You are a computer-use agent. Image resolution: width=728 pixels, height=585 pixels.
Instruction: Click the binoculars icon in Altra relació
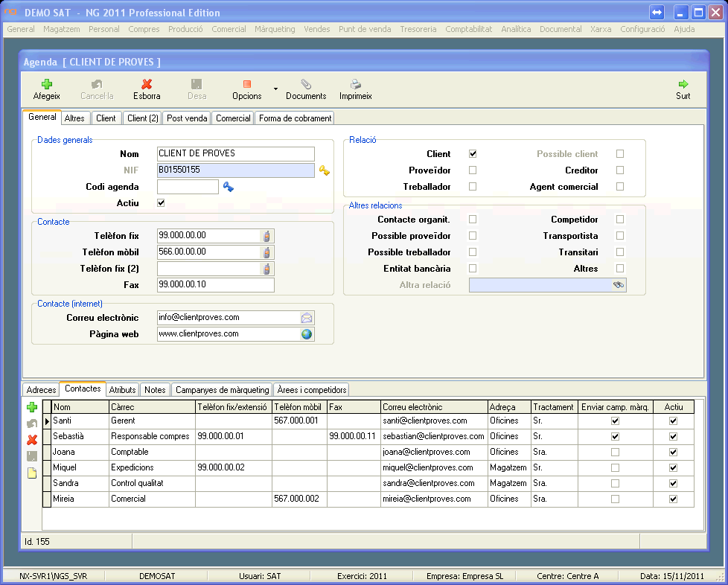(x=619, y=285)
